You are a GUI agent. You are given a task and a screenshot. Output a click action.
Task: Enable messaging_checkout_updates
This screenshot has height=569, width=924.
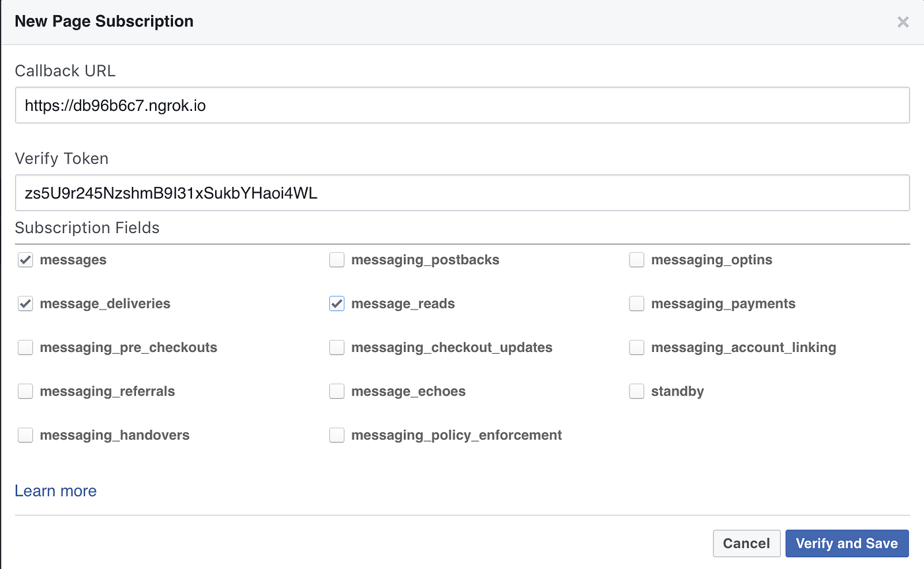[337, 347]
